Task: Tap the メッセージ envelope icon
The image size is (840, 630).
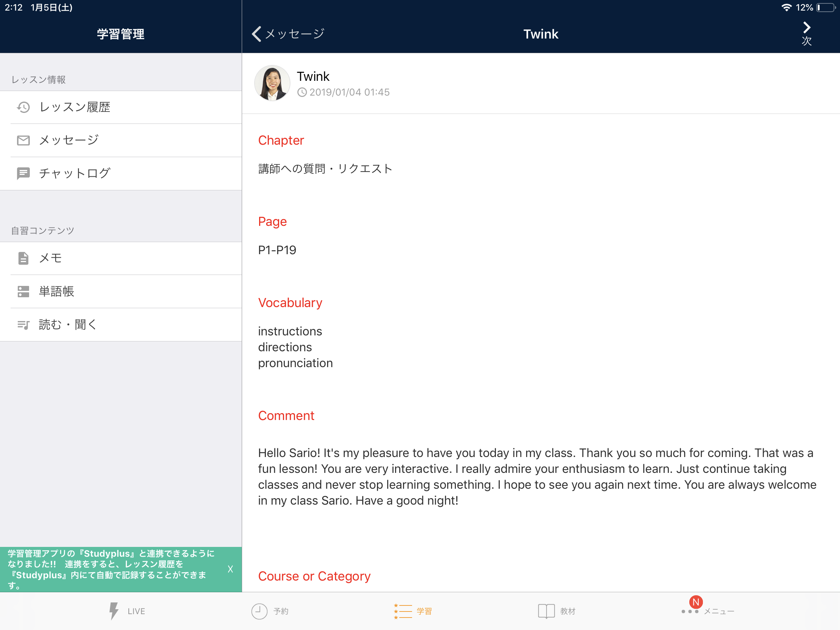Action: (23, 141)
